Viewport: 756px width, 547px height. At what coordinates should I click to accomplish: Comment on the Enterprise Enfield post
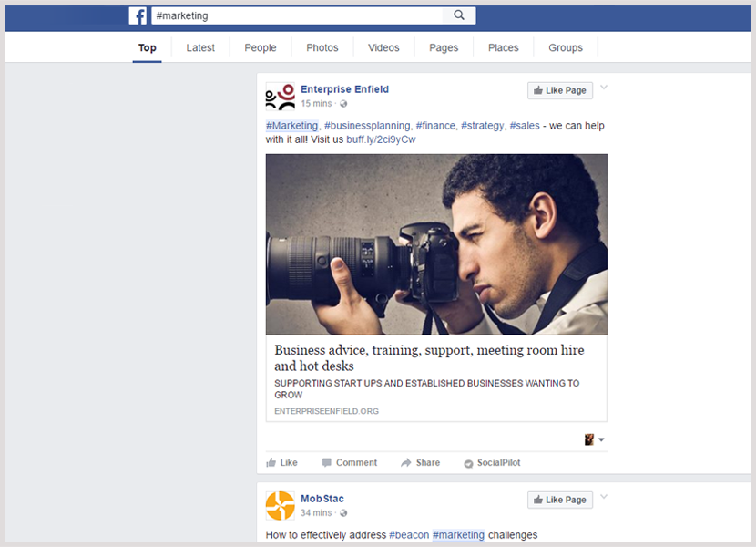pos(350,462)
